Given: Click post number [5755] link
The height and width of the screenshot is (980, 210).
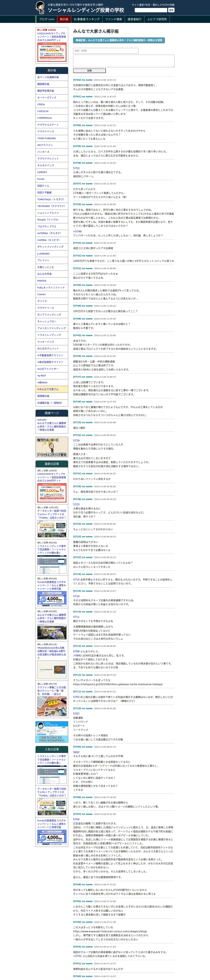Looking at the screenshot, I should point(77,204).
